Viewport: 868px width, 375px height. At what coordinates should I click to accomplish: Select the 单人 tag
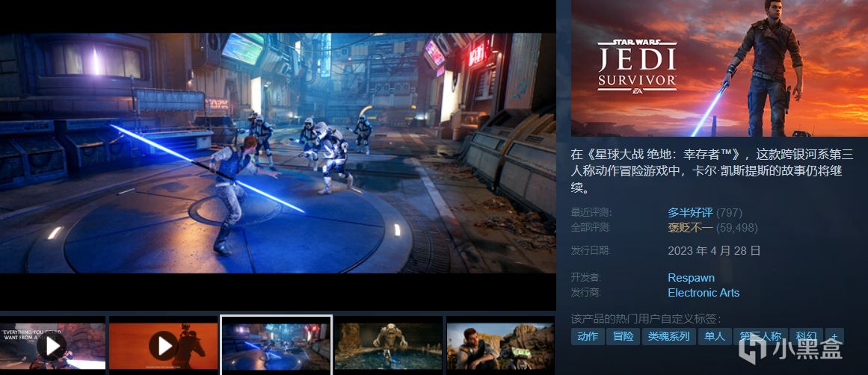715,336
